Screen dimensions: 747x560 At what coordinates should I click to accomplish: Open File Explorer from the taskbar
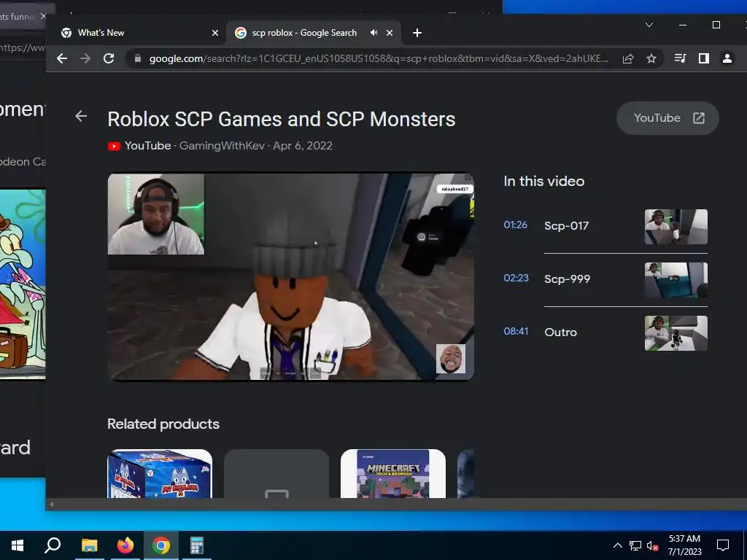(89, 545)
